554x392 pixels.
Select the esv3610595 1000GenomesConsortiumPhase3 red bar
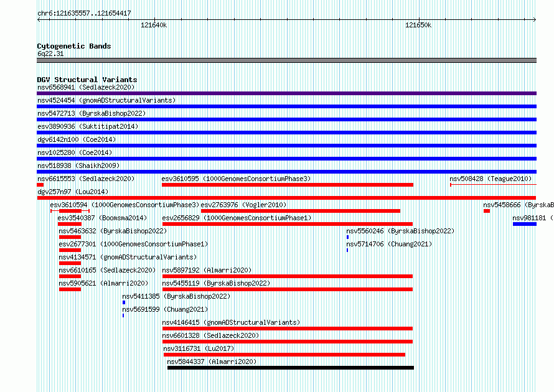click(x=288, y=185)
